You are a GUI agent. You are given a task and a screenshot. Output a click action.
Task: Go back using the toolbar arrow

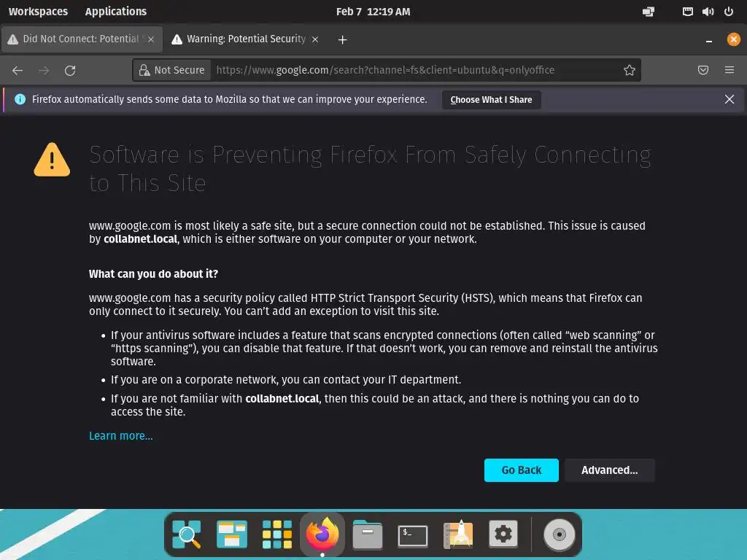point(18,71)
